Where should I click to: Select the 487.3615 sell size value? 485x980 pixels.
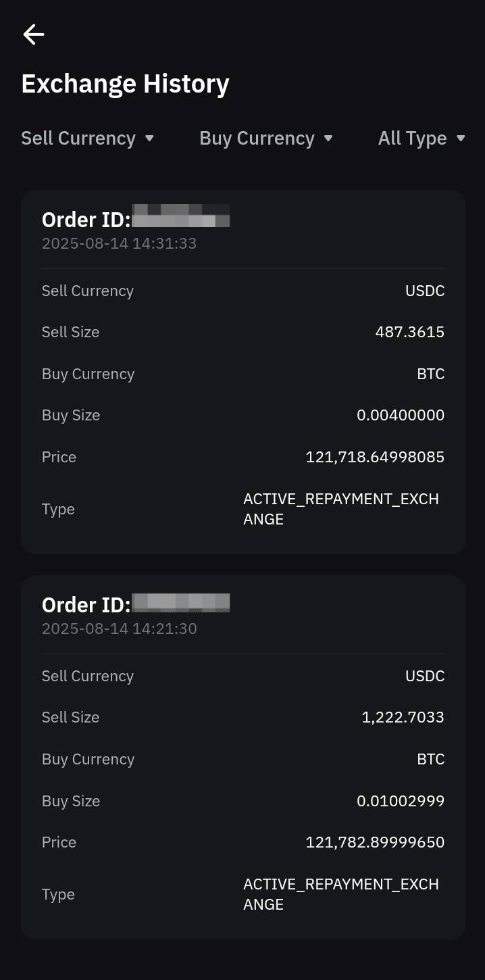click(x=409, y=332)
